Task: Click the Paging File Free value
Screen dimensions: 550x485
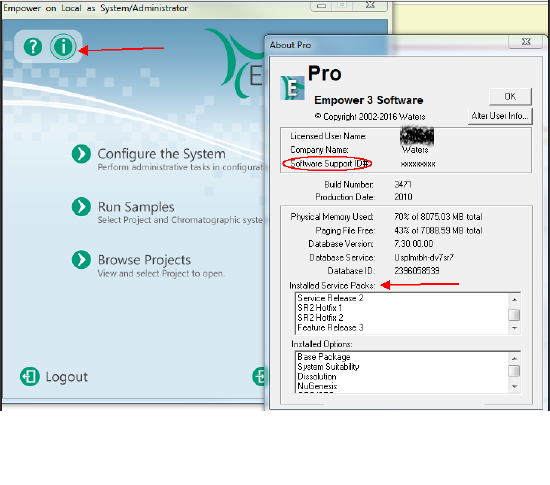Action: click(438, 230)
